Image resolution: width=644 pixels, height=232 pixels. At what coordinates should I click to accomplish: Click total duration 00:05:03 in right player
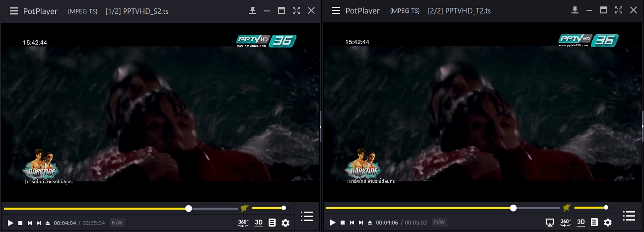(416, 223)
